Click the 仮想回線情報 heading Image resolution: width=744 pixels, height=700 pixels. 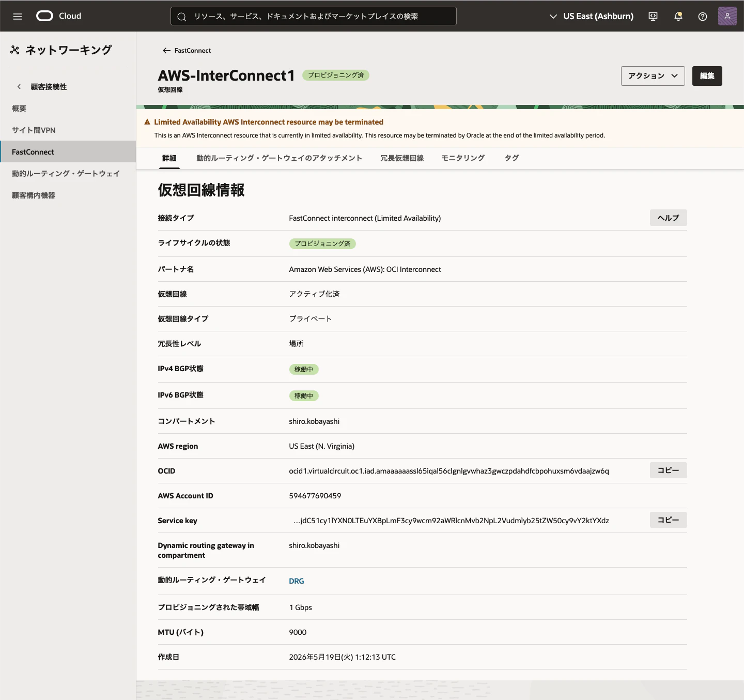click(x=201, y=190)
